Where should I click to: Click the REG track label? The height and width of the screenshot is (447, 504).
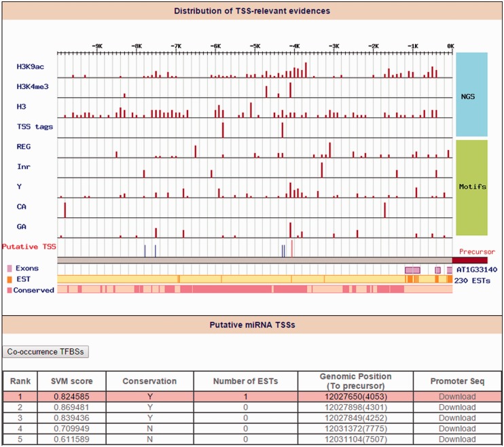point(24,147)
